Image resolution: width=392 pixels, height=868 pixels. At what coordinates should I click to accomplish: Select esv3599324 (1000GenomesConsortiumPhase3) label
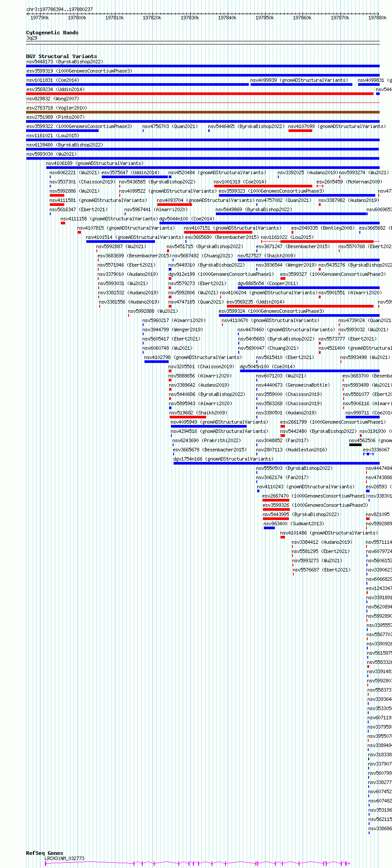coord(271,311)
